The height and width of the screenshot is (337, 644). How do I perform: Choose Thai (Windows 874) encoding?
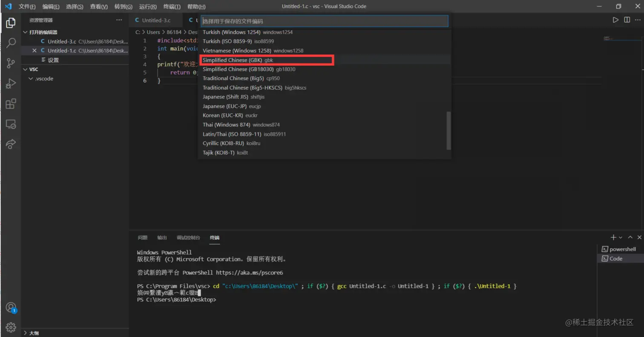(x=325, y=125)
